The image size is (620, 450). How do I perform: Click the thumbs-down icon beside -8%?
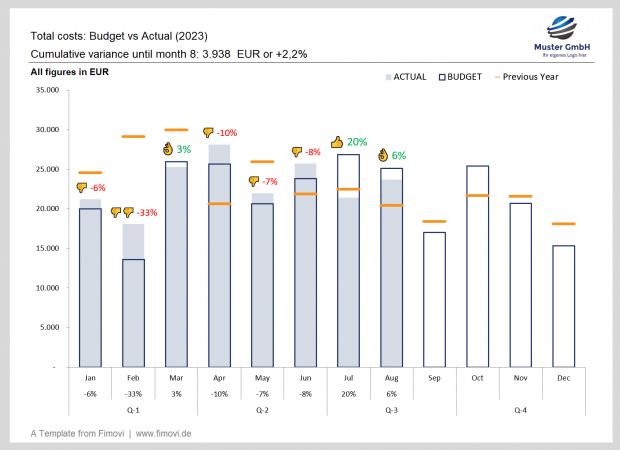coord(297,152)
